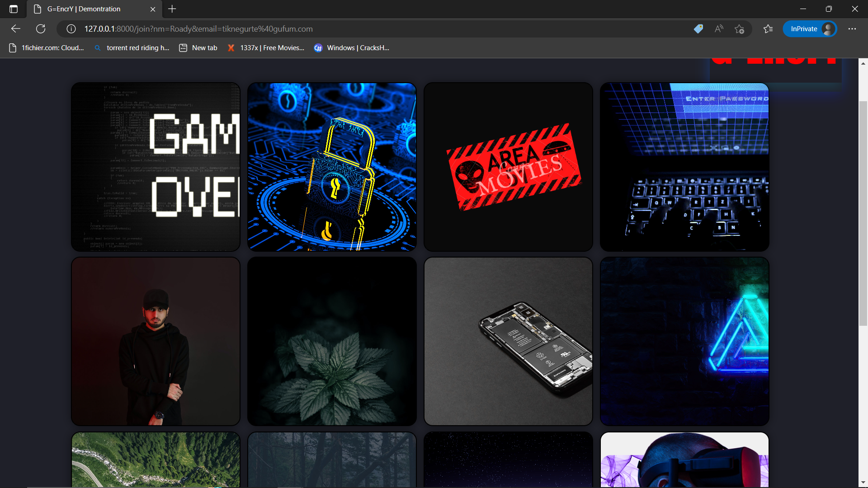Select the G=EncrY | Demontration tab
This screenshot has height=488, width=868.
(84, 9)
